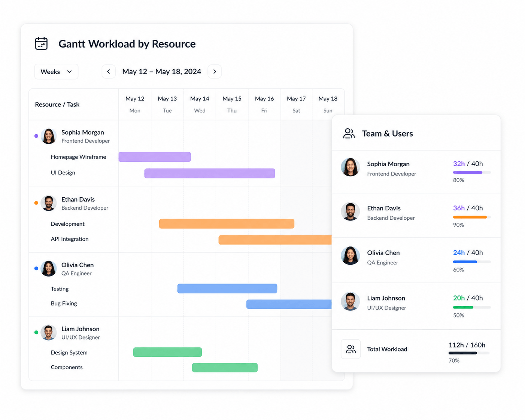Select the May 15 Thu column header

(x=232, y=104)
